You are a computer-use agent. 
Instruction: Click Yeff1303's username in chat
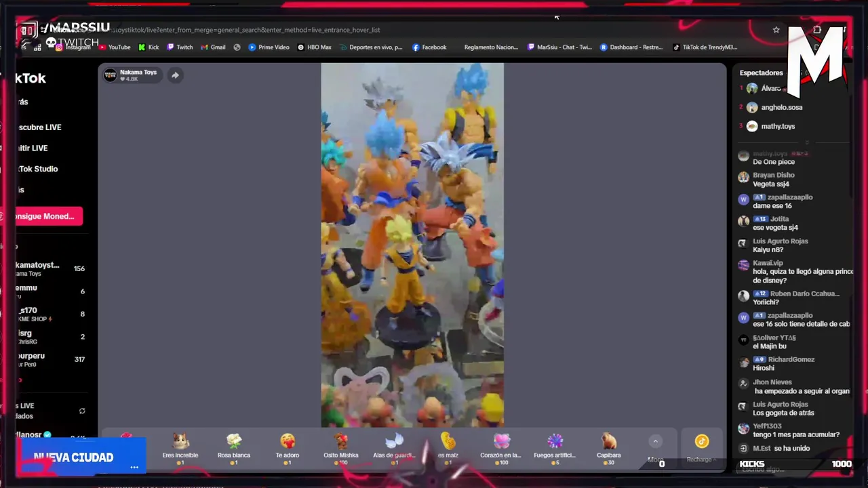[767, 426]
